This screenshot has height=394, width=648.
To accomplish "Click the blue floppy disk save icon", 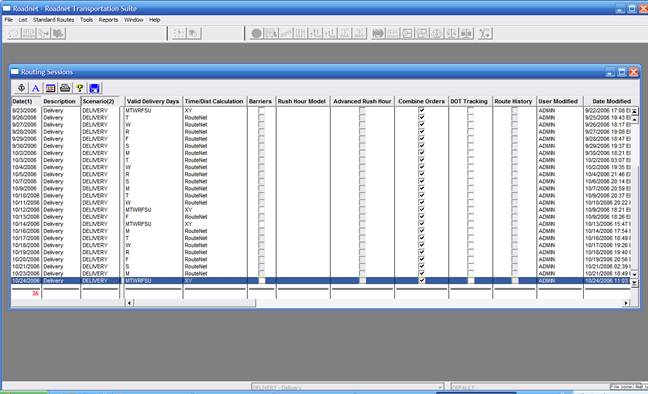I will (94, 88).
